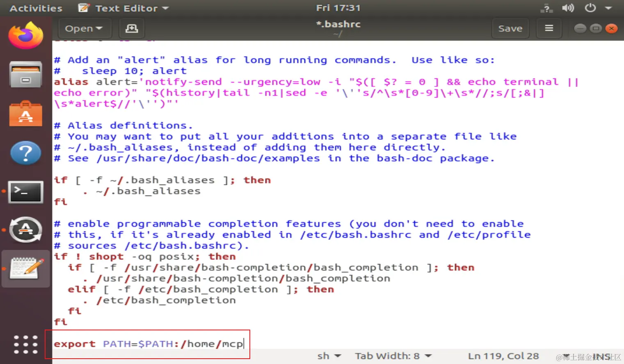Expand the system menu arrow

[608, 8]
